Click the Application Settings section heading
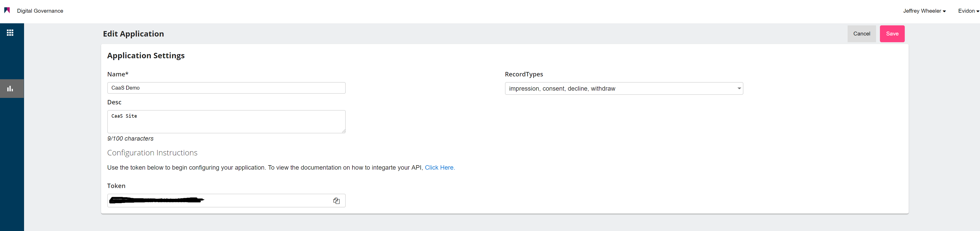 pyautogui.click(x=146, y=56)
